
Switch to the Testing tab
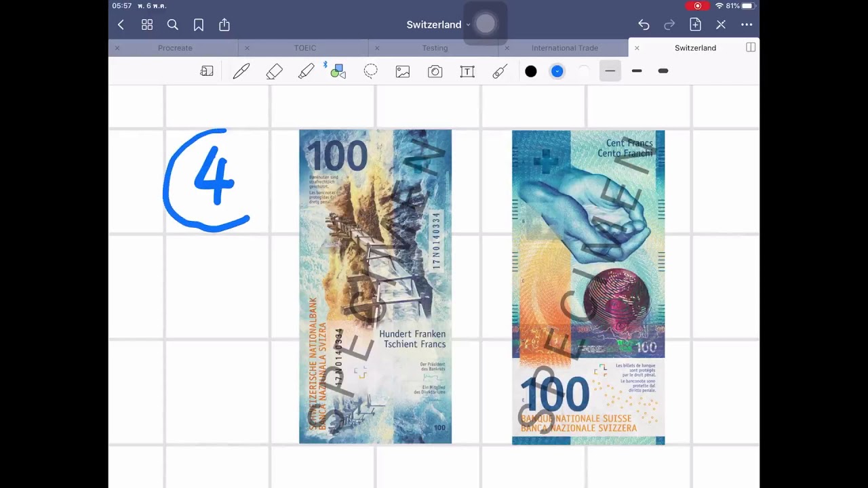point(435,48)
